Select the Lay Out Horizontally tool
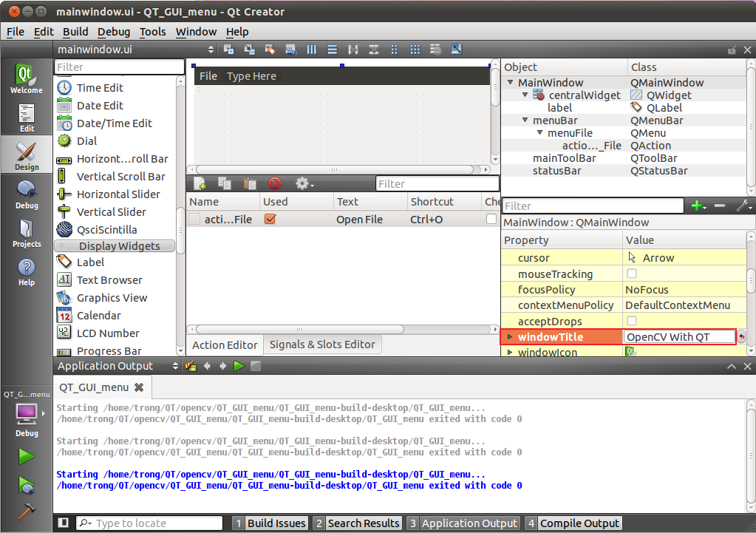 312,49
